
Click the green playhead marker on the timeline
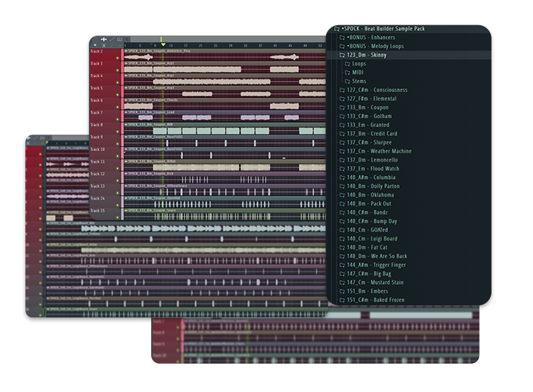pyautogui.click(x=163, y=45)
